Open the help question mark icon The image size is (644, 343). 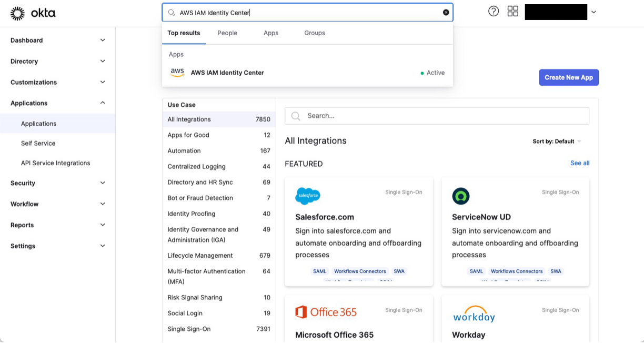coord(494,11)
